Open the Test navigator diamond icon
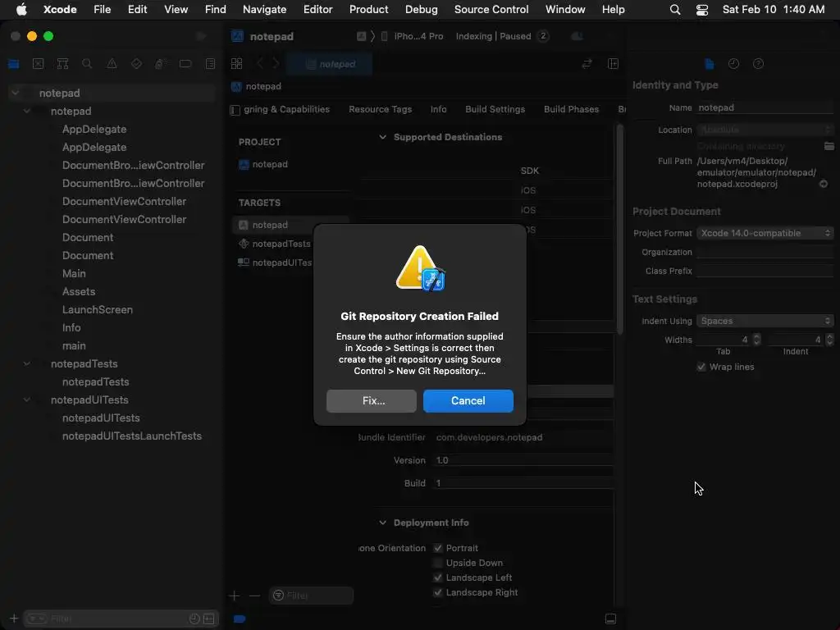Screen dimensions: 840x630 pyautogui.click(x=136, y=64)
